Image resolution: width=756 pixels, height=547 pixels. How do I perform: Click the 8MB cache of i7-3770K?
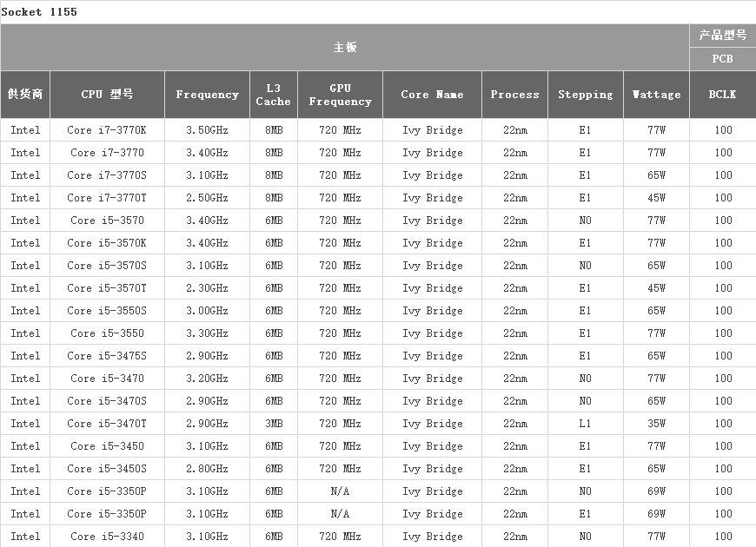click(x=274, y=130)
